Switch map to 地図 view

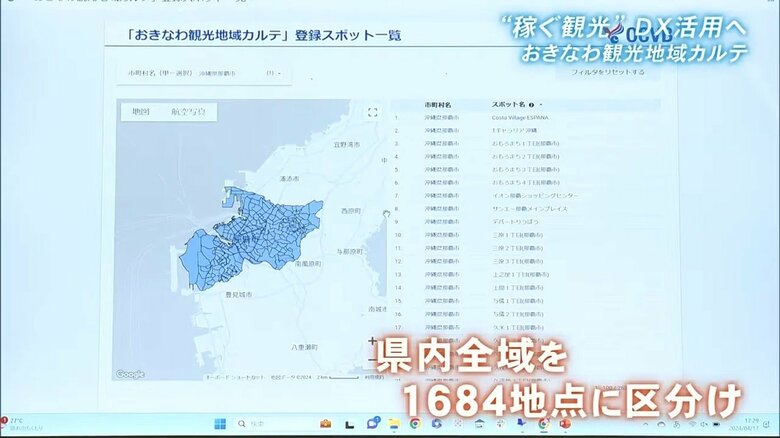tap(141, 113)
